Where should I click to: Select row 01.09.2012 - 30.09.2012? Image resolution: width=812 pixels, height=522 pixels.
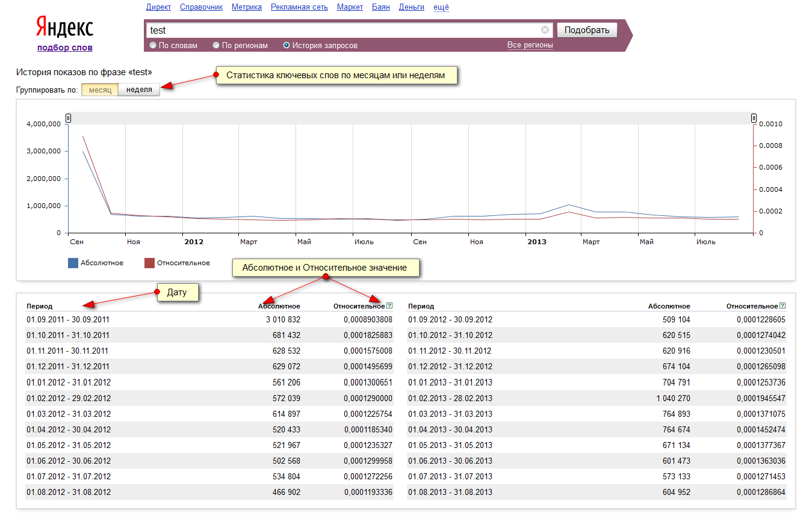tap(597, 319)
